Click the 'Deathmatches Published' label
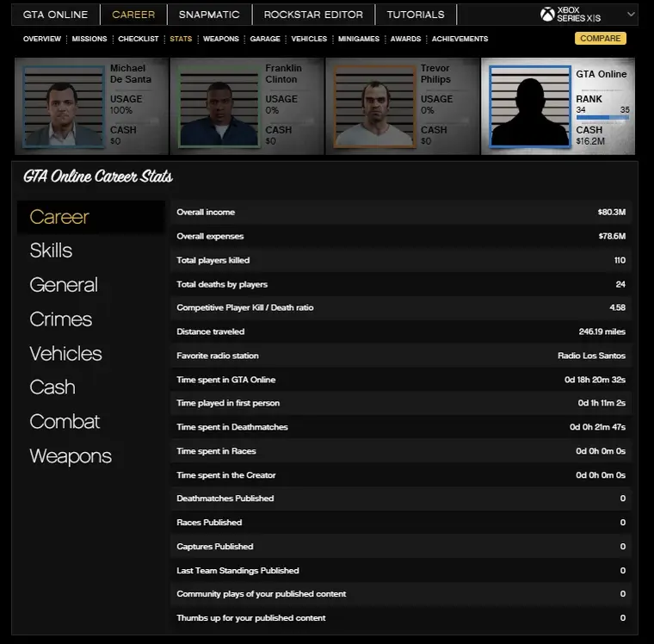 tap(225, 498)
